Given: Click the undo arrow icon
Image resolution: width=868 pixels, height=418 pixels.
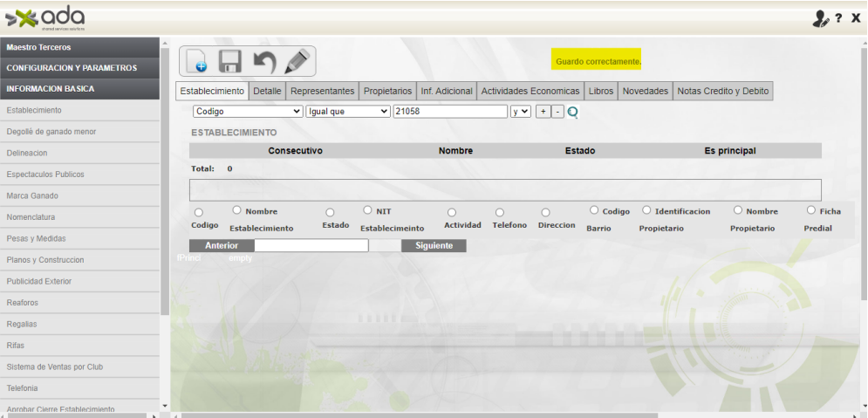Looking at the screenshot, I should click(263, 62).
